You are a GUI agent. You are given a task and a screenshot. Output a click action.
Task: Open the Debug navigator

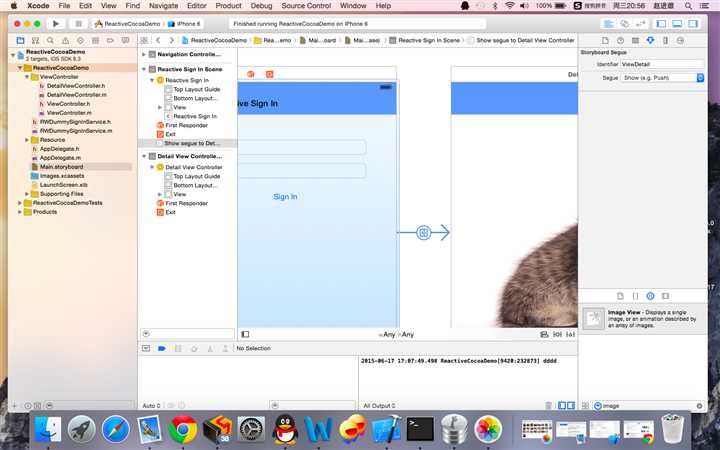click(95, 40)
